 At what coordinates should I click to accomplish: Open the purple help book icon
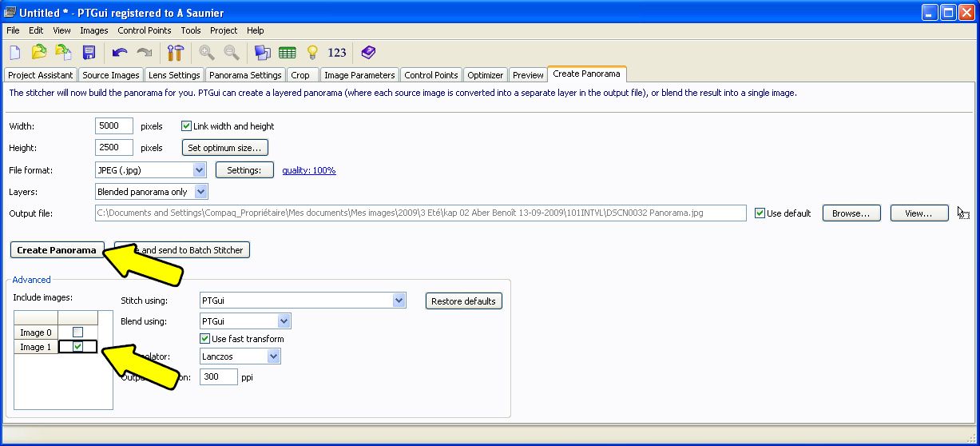[x=367, y=53]
